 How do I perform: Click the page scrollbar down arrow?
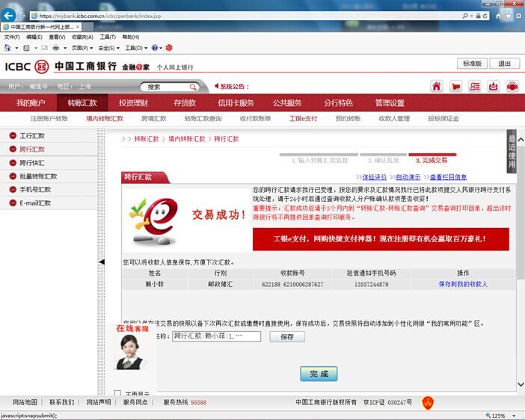tap(521, 384)
